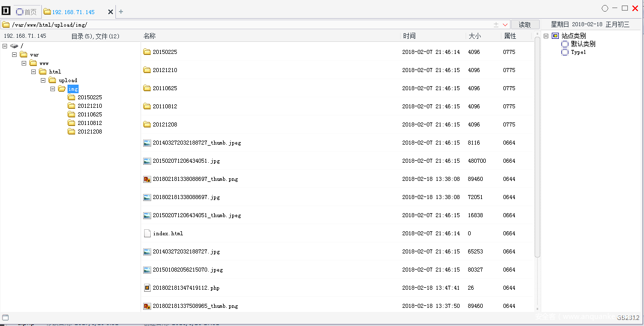
Task: Click the 20150225 folder icon in file list
Action: click(x=147, y=52)
